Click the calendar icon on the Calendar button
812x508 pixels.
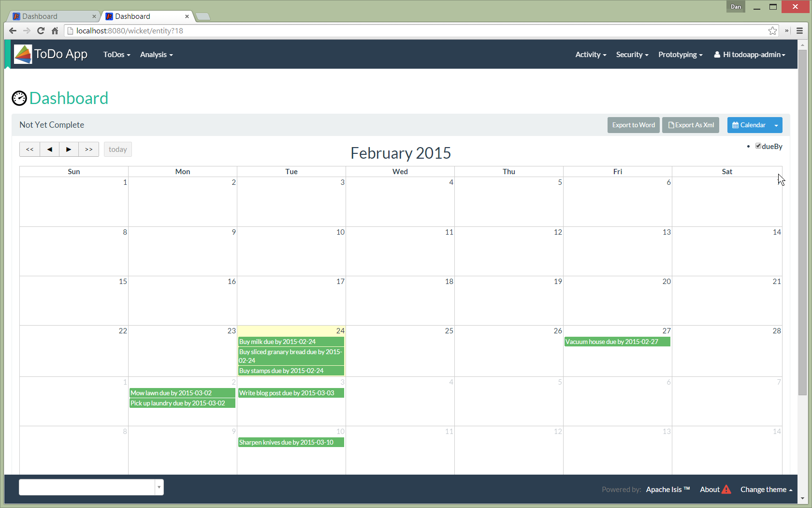(x=736, y=125)
